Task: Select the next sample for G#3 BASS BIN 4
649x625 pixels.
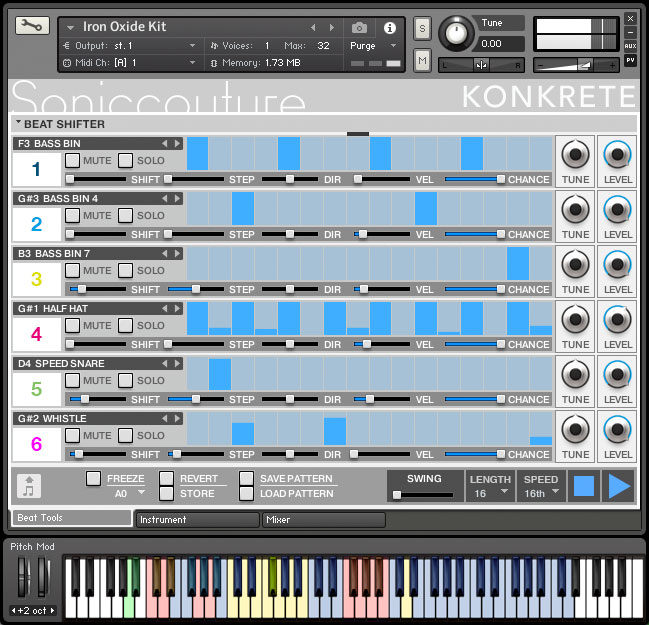Action: coord(178,199)
